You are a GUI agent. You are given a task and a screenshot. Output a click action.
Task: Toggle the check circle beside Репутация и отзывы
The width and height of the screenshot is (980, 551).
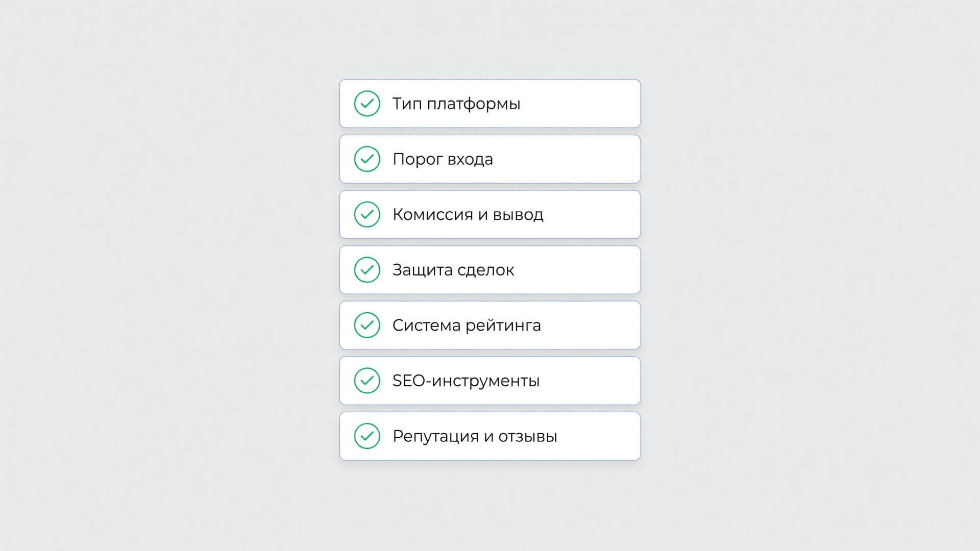click(x=367, y=436)
